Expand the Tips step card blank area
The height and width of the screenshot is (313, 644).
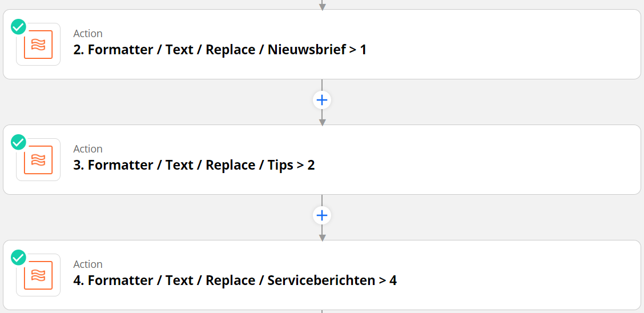[502, 160]
